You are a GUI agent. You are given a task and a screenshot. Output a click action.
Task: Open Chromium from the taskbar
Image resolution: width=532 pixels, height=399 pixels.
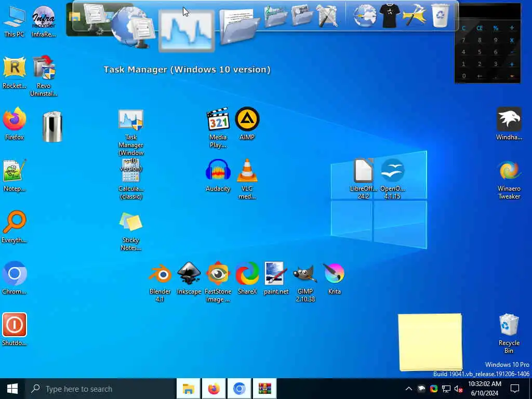pyautogui.click(x=239, y=389)
